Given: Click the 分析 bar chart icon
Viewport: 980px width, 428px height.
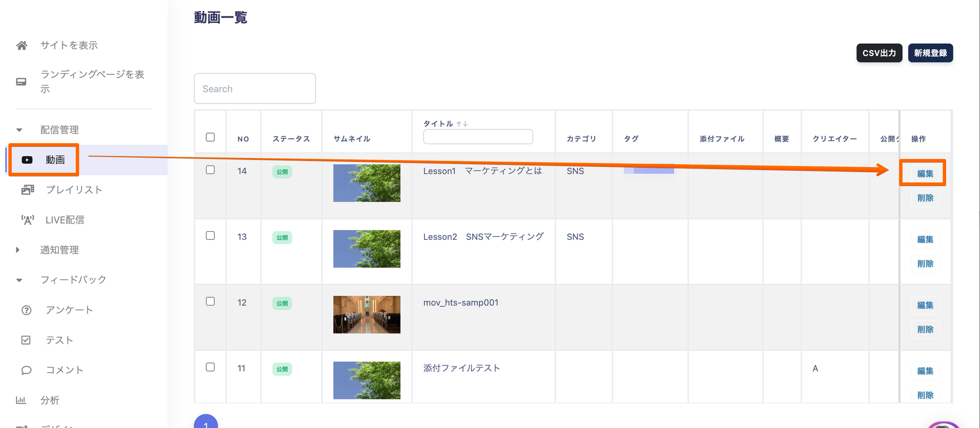Looking at the screenshot, I should [21, 400].
